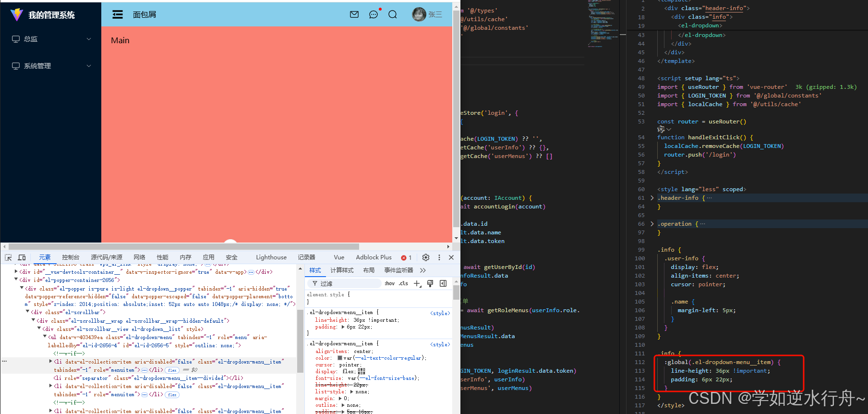Click the useRouter import line text
The height and width of the screenshot is (414, 868).
pyautogui.click(x=722, y=87)
